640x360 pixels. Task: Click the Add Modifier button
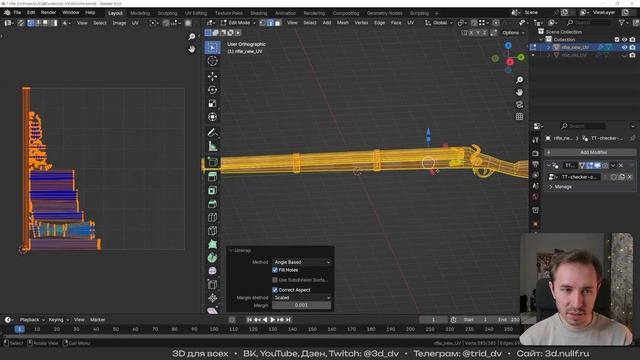coord(590,152)
